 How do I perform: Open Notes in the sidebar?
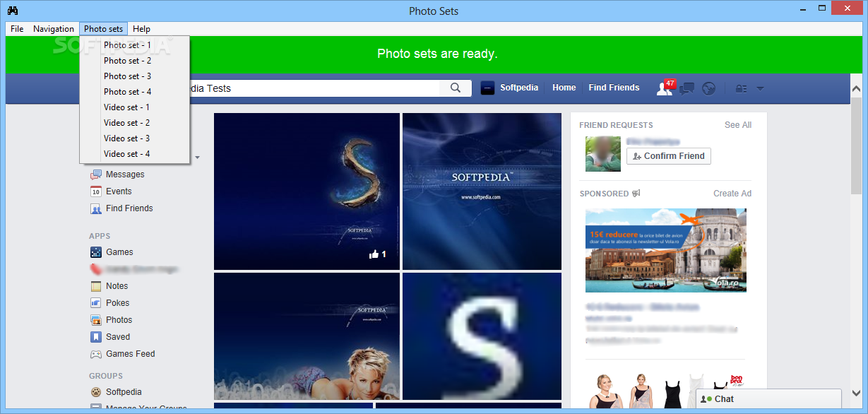(117, 286)
